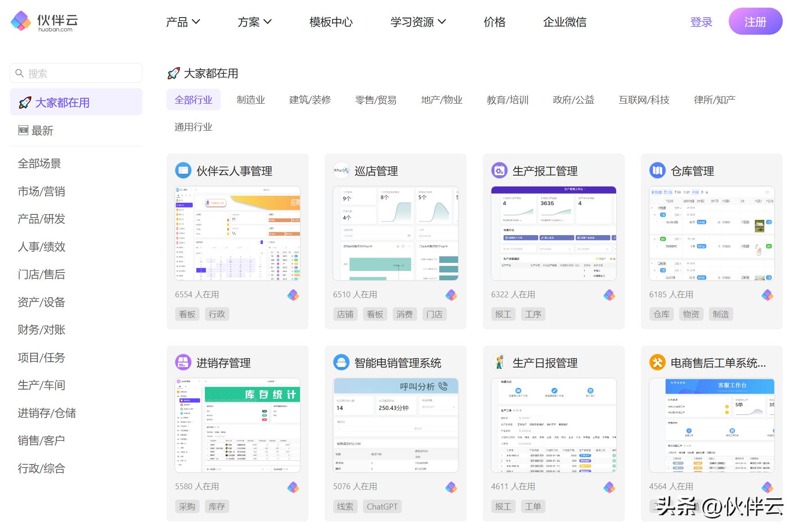Select the 生产报工管理 gear icon

(x=499, y=170)
